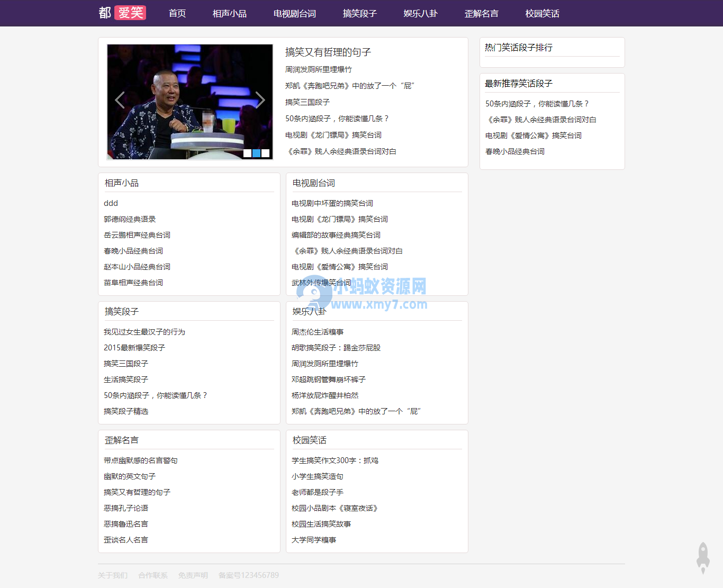This screenshot has width=723, height=588.
Task: Open 老师都是段子手
Action: click(318, 492)
